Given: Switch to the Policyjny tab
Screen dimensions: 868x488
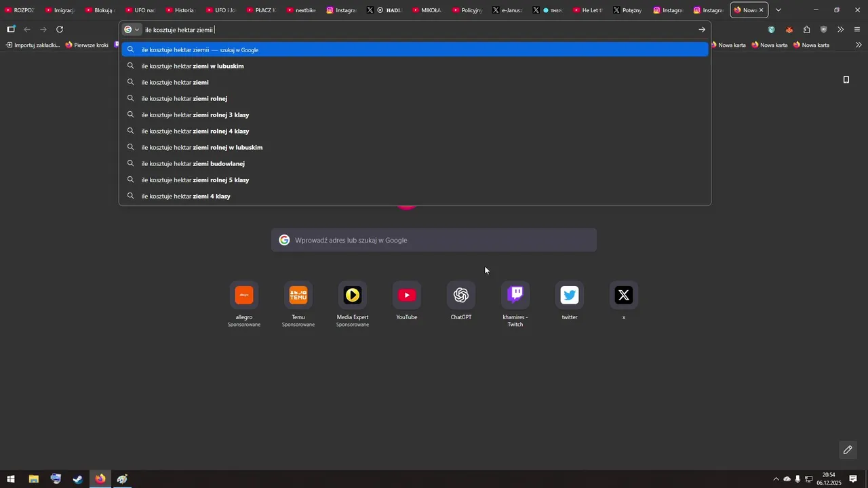Looking at the screenshot, I should tap(467, 10).
